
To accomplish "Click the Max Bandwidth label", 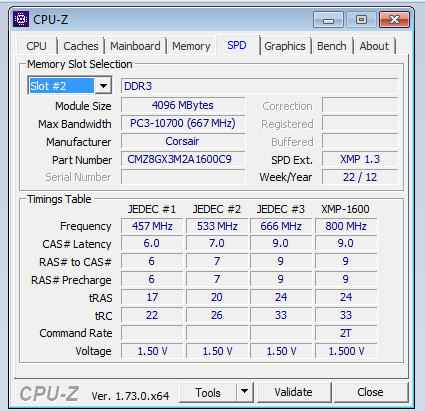I will pos(75,124).
